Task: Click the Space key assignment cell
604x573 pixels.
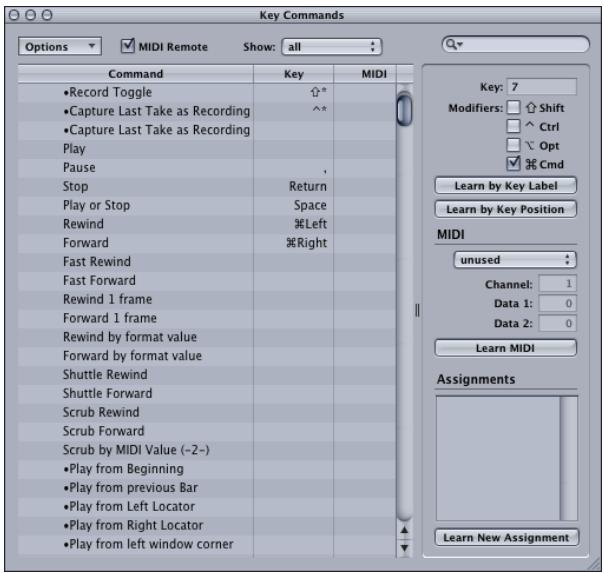Action: 294,205
